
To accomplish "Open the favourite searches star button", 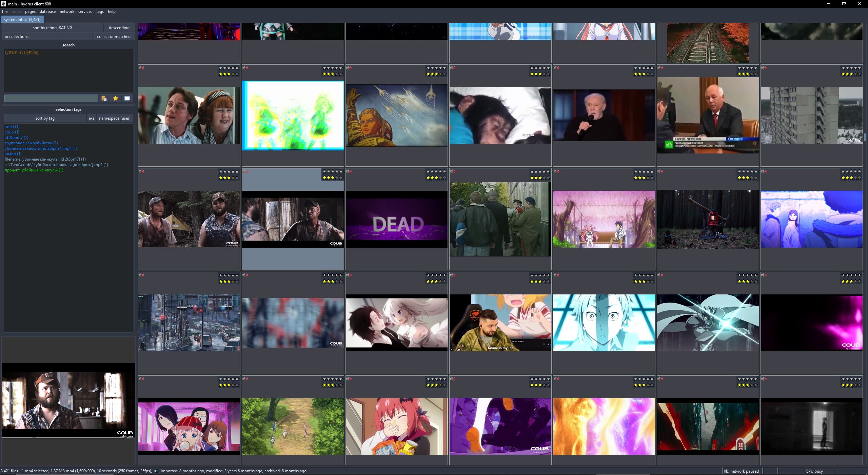I will coord(116,98).
